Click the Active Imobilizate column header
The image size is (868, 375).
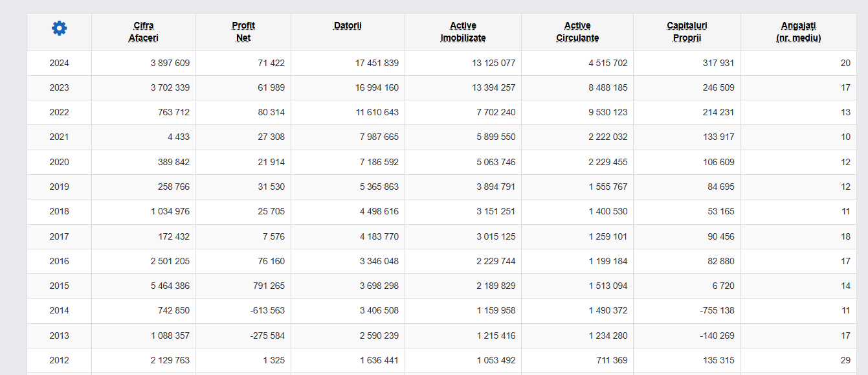click(463, 32)
